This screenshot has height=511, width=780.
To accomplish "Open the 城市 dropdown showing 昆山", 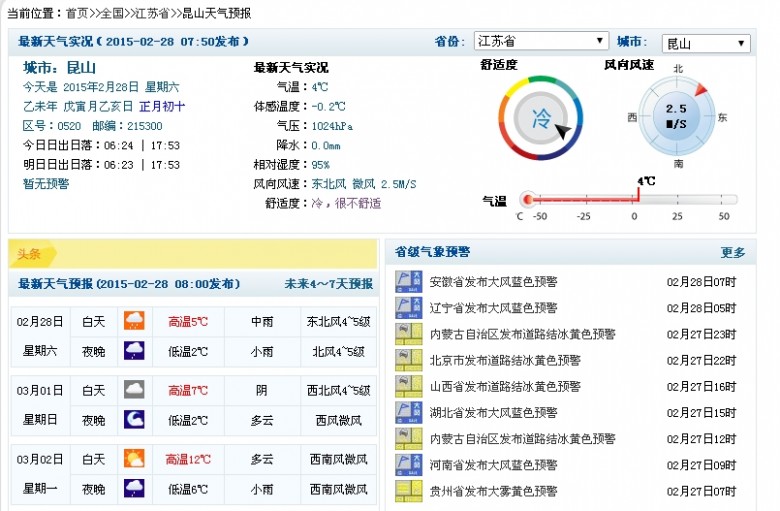I will 705,43.
